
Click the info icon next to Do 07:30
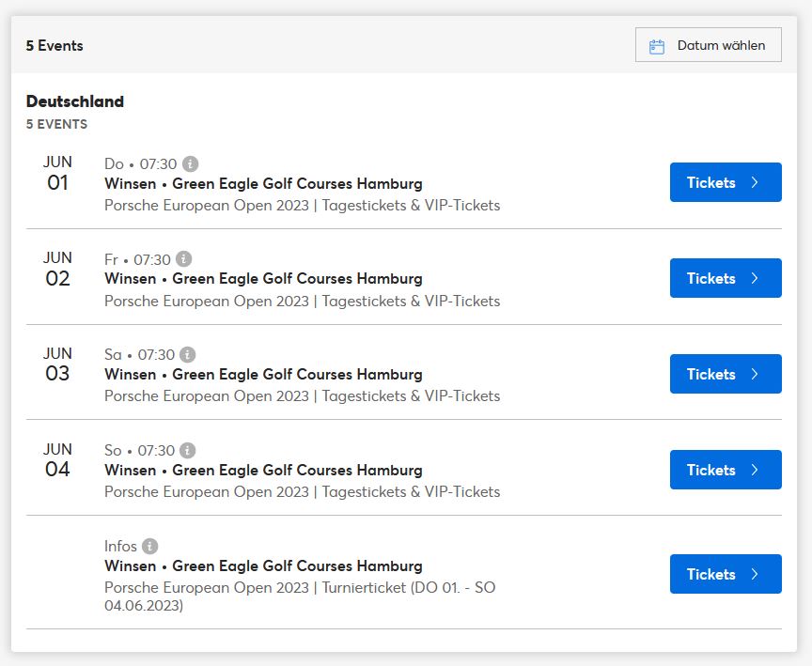coord(190,163)
